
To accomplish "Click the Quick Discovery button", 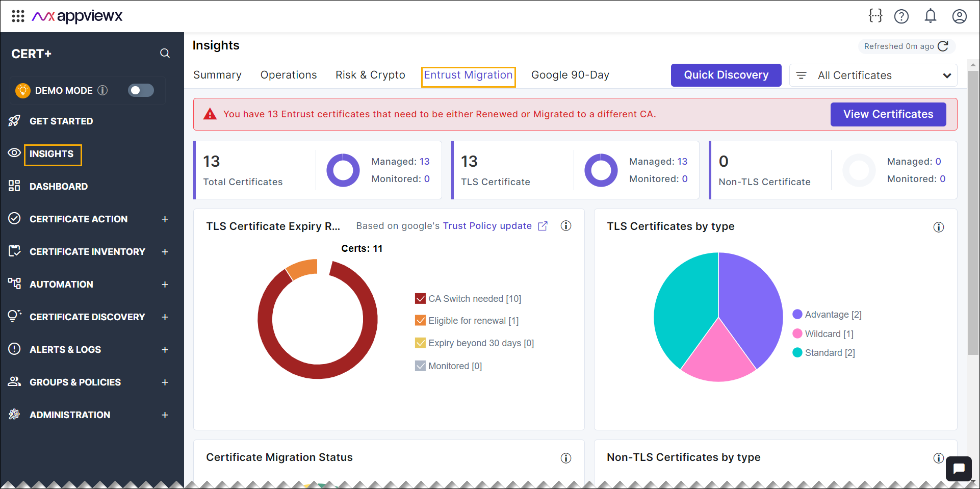I will point(726,75).
